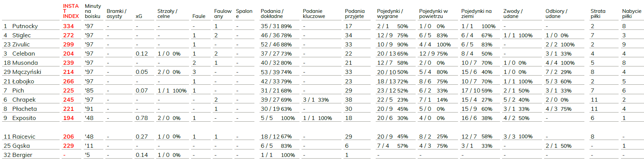Click the Zwody / udane column header
The image size is (644, 163).
tap(513, 14)
